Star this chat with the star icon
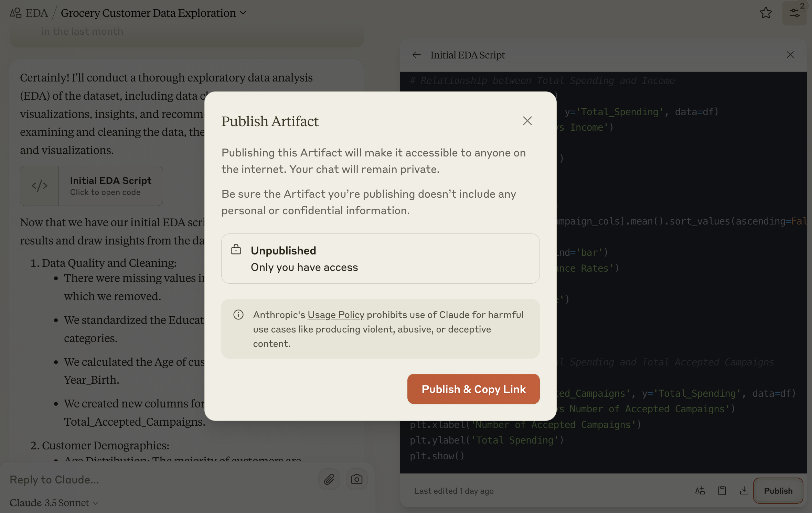812x513 pixels. (766, 13)
